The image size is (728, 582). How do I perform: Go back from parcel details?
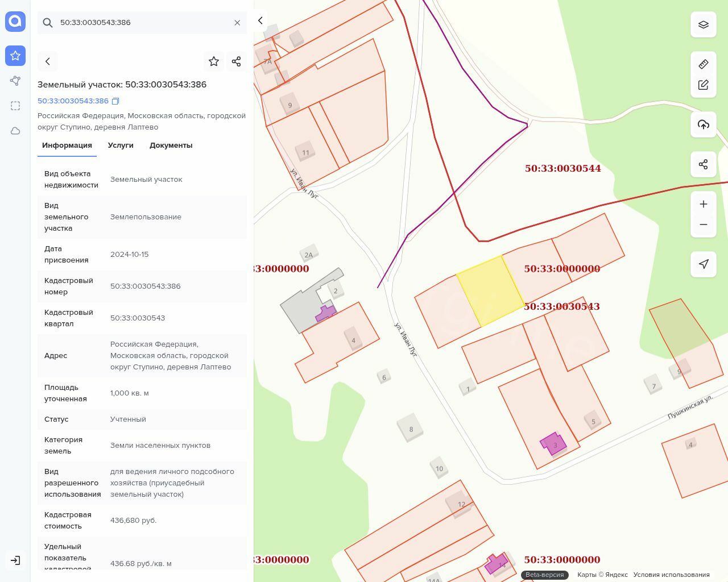tap(48, 61)
